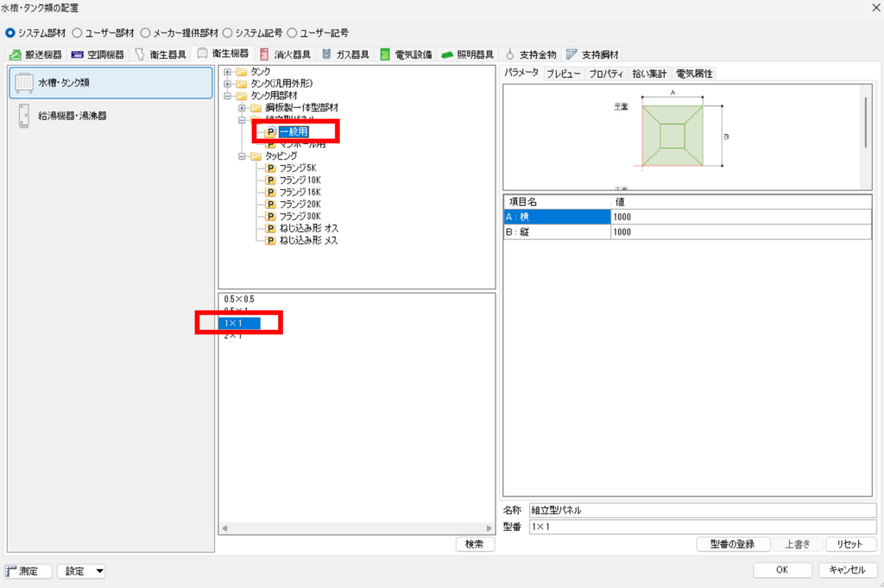884x588 pixels.
Task: Open the 拾い集計 tab
Action: click(x=649, y=74)
